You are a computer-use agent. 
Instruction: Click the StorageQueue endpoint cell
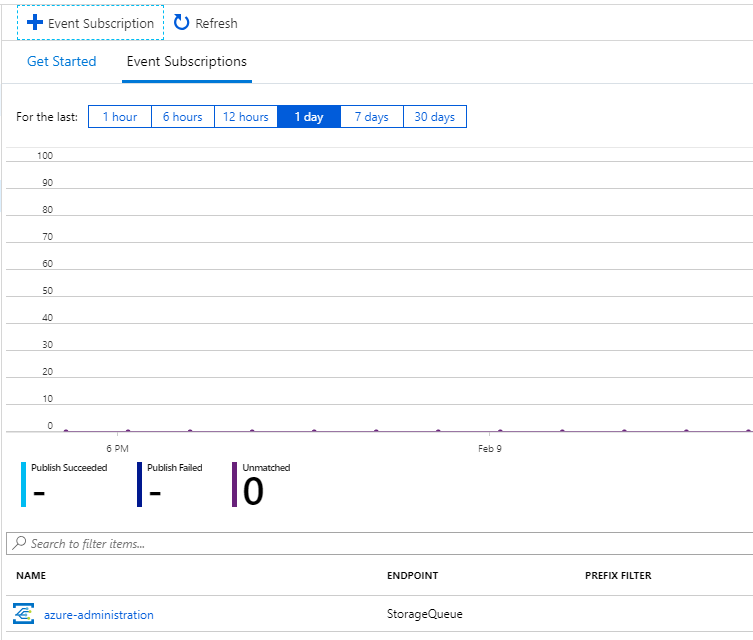click(425, 614)
